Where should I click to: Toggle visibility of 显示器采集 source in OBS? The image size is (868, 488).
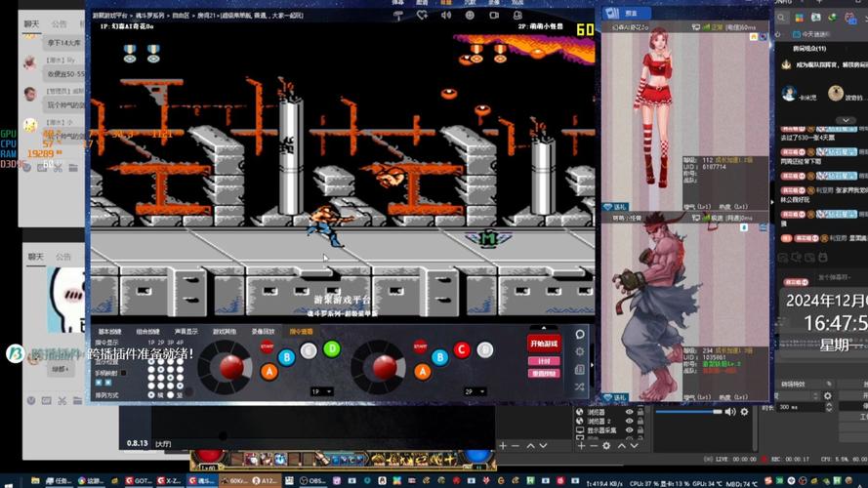click(x=629, y=429)
